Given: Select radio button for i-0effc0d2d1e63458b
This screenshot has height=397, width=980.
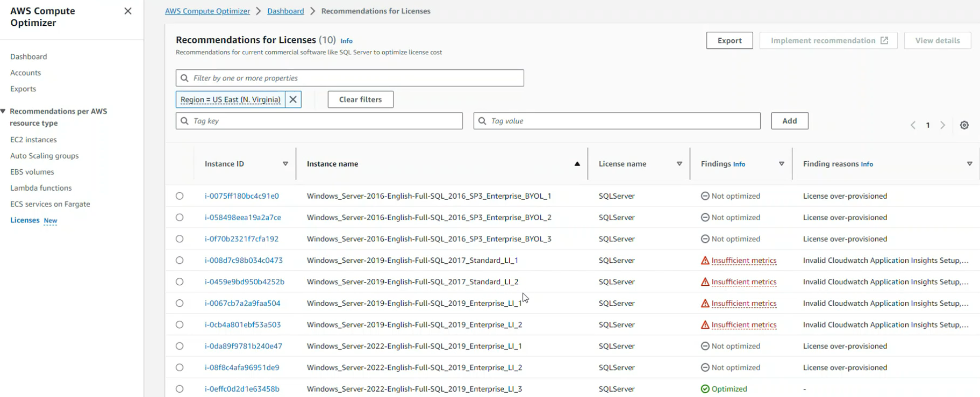Looking at the screenshot, I should coord(180,389).
